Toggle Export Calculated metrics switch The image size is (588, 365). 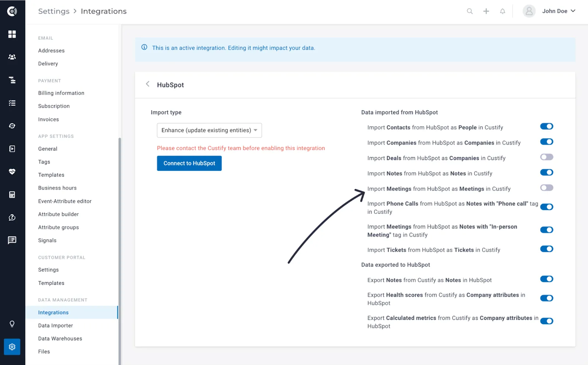tap(546, 321)
